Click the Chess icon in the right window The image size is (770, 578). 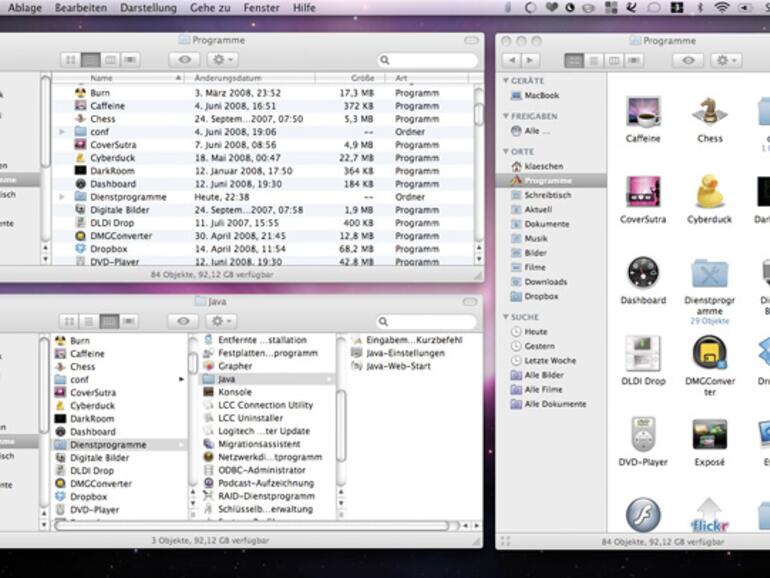[709, 110]
